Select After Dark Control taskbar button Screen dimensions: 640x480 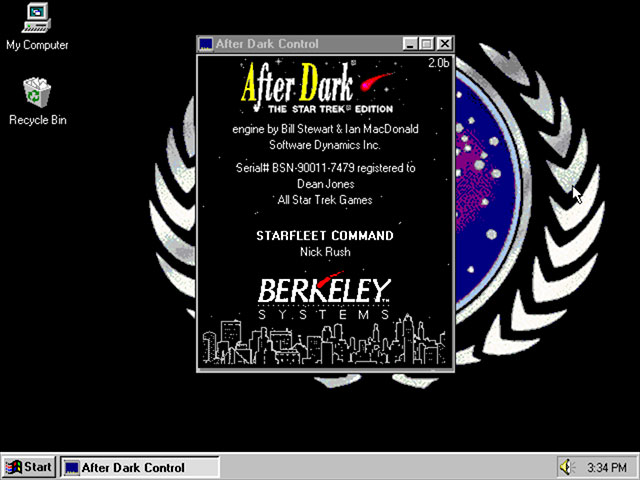pyautogui.click(x=138, y=467)
